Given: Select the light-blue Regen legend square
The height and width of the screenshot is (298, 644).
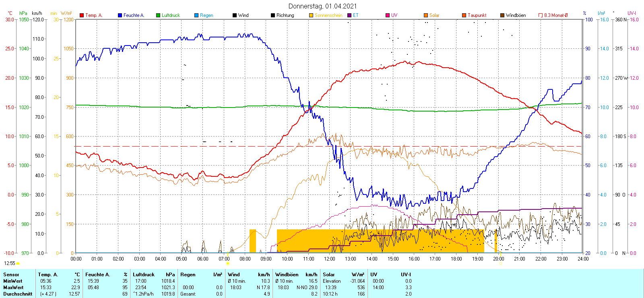Looking at the screenshot, I should pos(196,15).
